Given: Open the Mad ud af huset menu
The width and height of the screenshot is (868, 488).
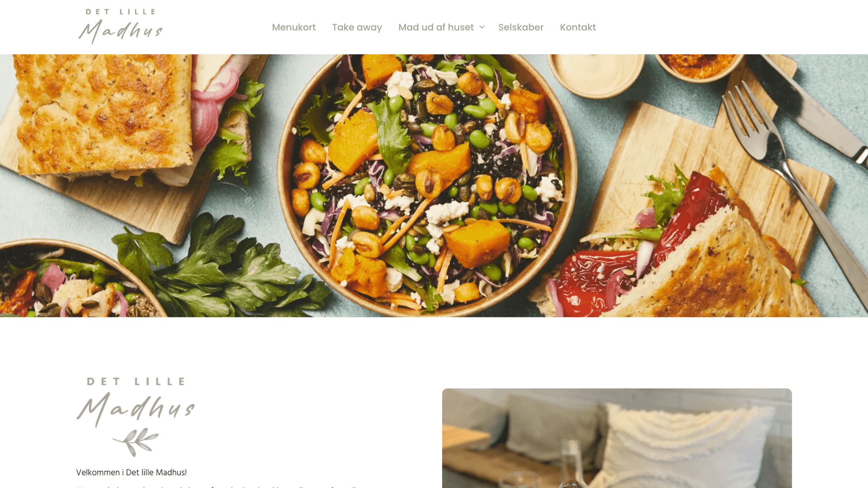Looking at the screenshot, I should pos(436,27).
